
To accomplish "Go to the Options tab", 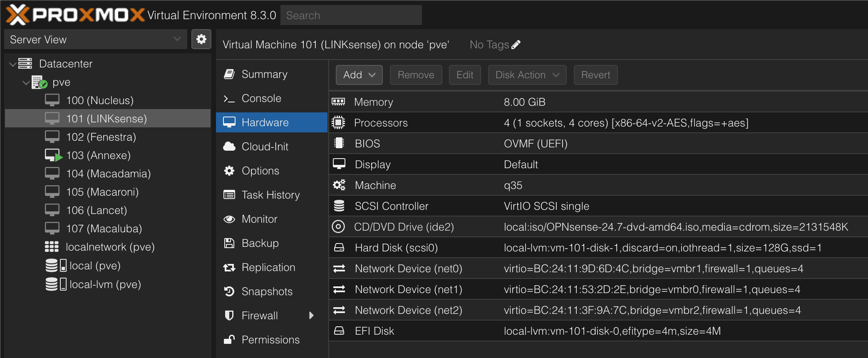I will tap(272, 171).
